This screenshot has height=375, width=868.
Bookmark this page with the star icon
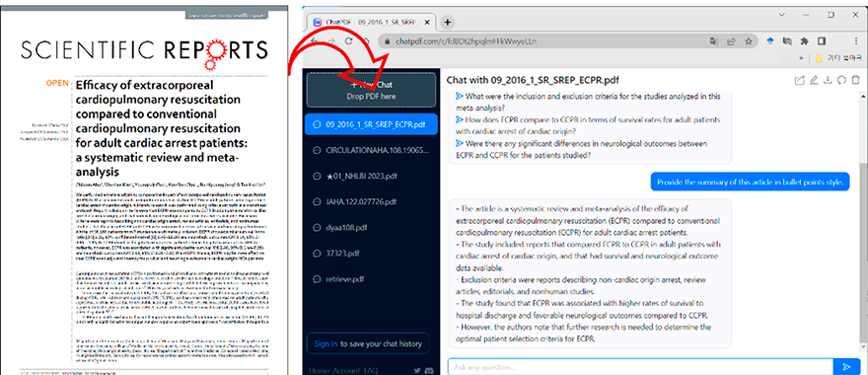click(x=749, y=41)
